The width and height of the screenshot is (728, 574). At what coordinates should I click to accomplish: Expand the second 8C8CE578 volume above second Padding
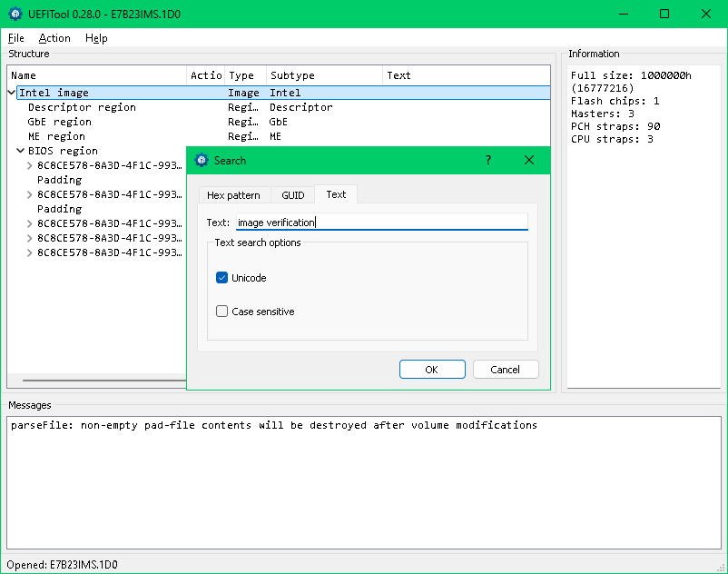pyautogui.click(x=30, y=194)
